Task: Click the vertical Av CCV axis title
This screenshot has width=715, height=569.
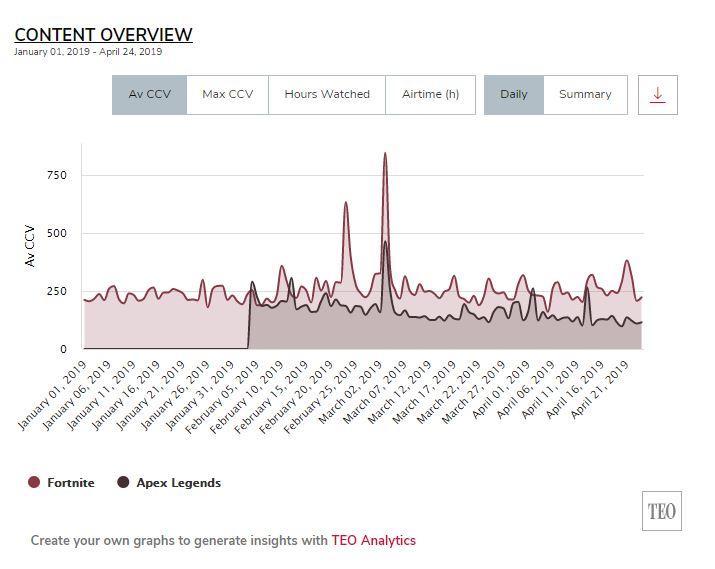Action: click(30, 246)
